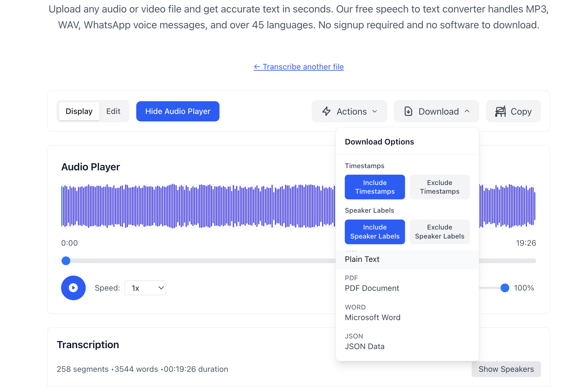
Task: Click the Actions lightning bolt icon
Action: (x=326, y=111)
